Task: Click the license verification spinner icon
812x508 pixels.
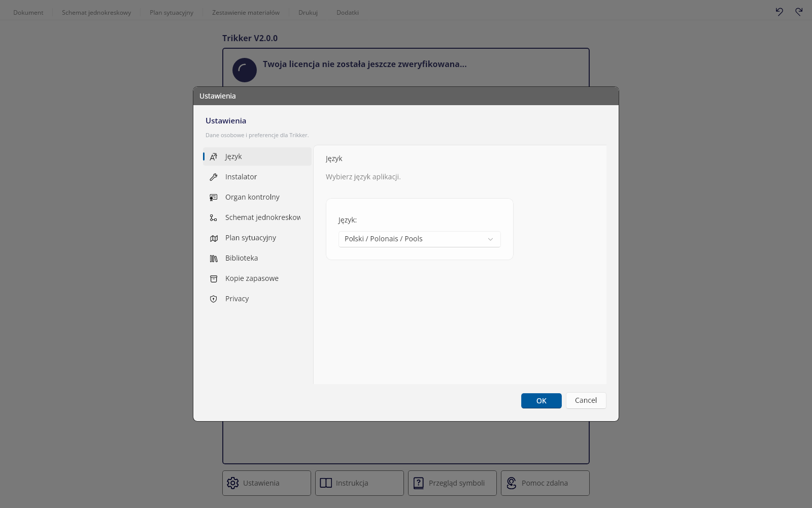Action: pyautogui.click(x=245, y=70)
